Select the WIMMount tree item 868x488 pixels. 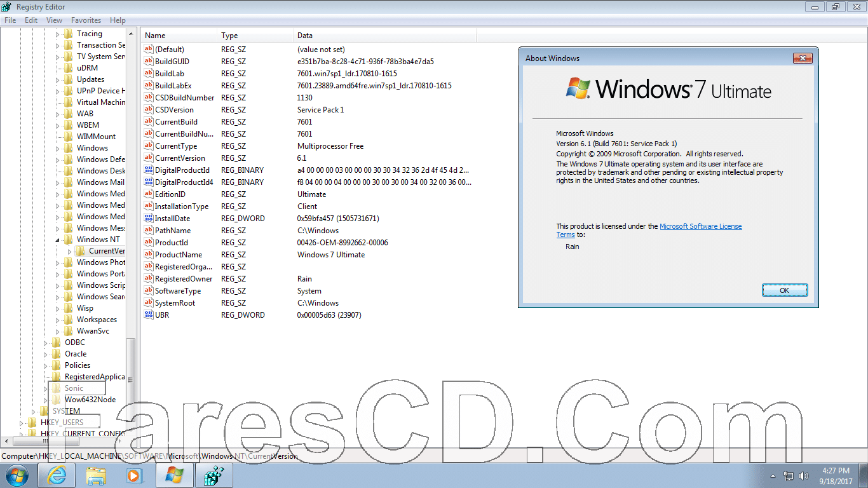96,137
